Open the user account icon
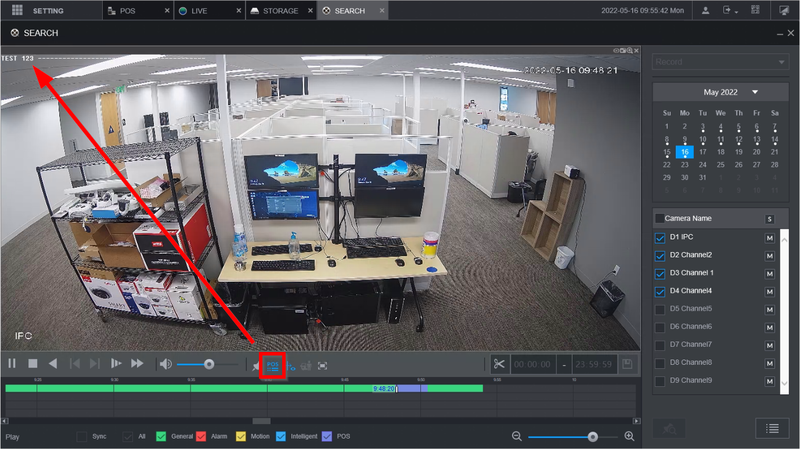The image size is (800, 449). pos(706,10)
